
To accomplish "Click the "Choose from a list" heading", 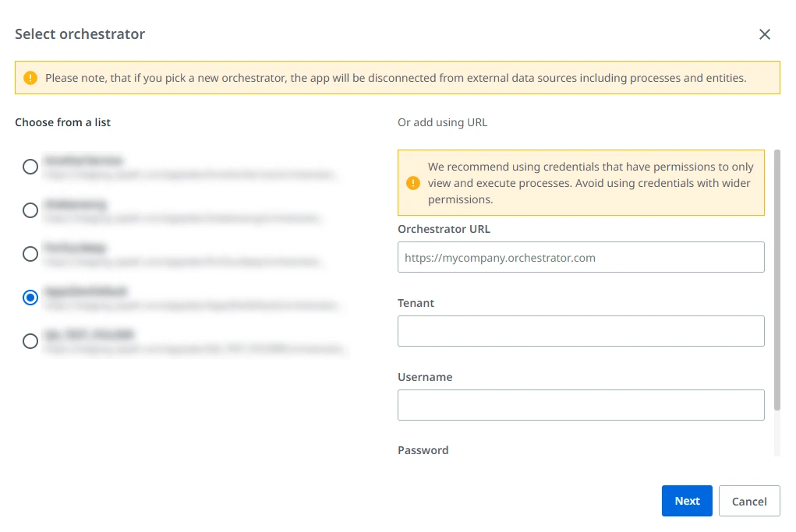I will (x=62, y=123).
